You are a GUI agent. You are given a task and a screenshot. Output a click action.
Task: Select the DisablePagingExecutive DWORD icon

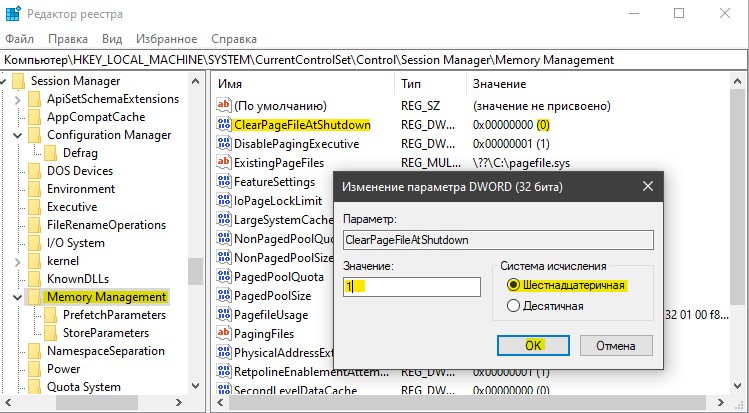(224, 144)
